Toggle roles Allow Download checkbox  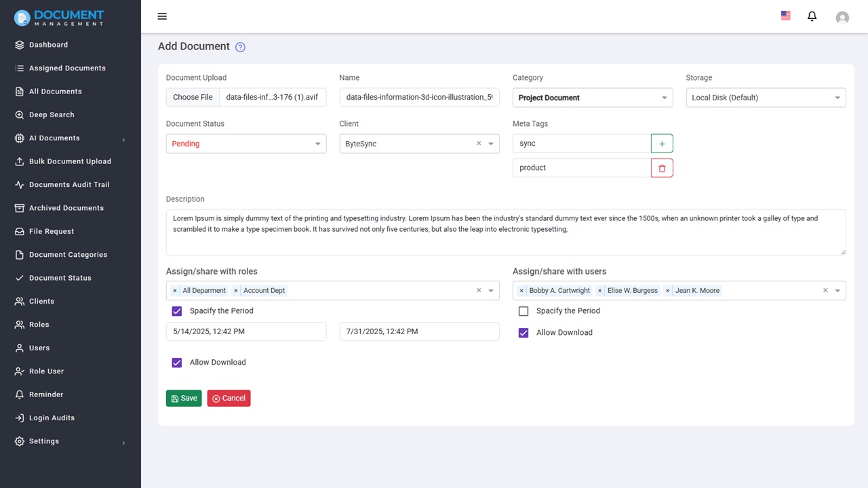(x=177, y=363)
